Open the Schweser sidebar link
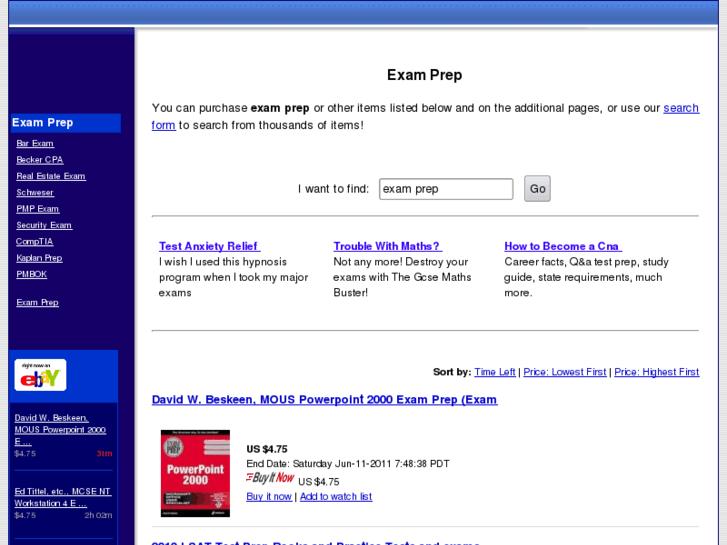 (x=35, y=192)
